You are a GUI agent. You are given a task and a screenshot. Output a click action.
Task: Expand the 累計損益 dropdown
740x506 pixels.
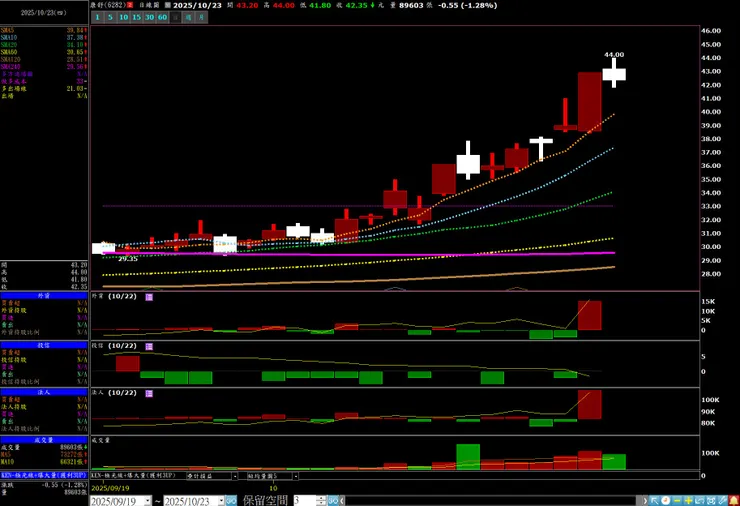pyautogui.click(x=235, y=476)
